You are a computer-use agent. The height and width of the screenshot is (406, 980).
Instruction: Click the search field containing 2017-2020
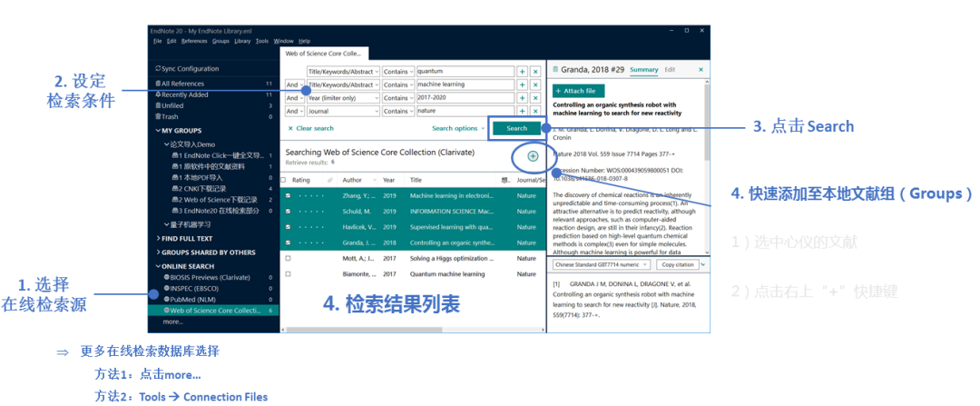pos(465,97)
